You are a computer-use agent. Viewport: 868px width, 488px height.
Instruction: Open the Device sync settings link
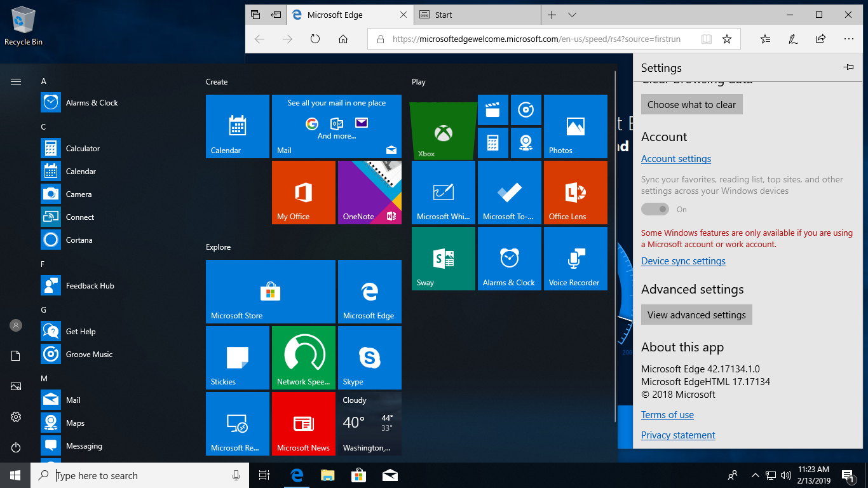coord(683,261)
